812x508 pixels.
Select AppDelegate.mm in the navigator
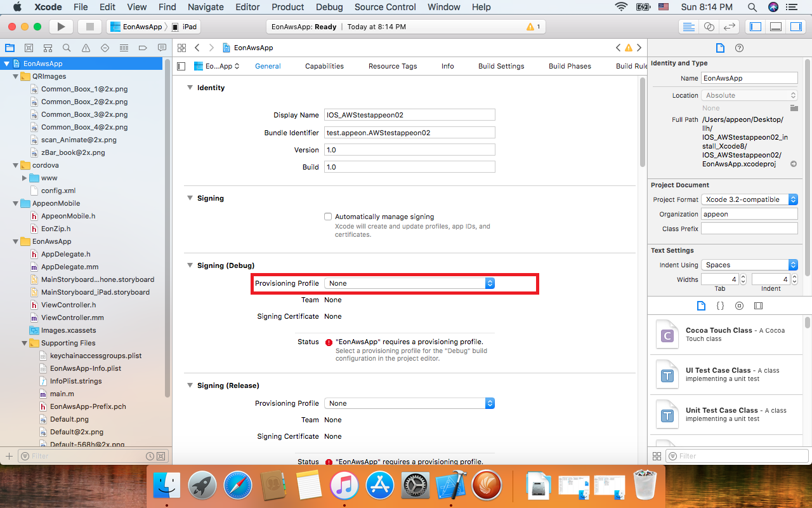point(70,267)
